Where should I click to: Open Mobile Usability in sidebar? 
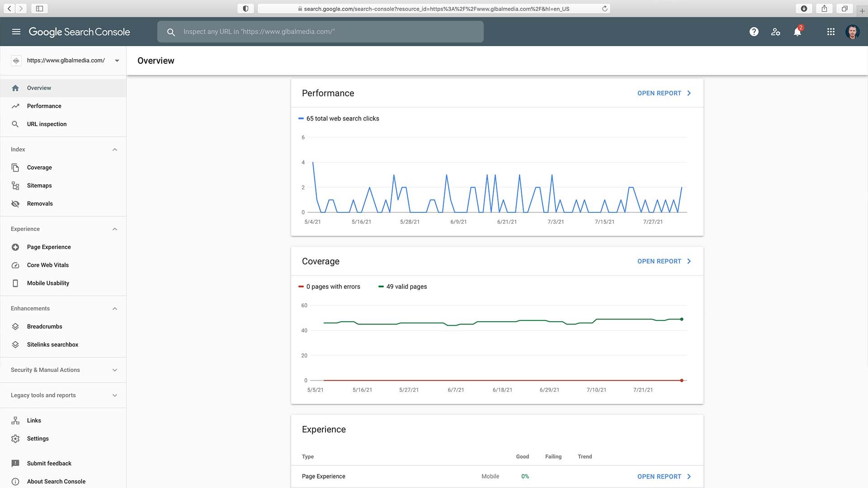(x=63, y=283)
